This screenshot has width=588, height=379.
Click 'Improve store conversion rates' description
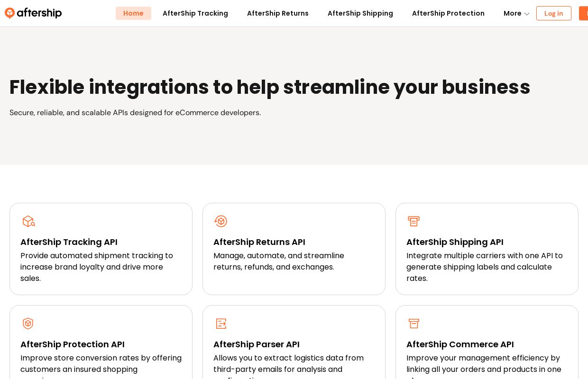click(101, 366)
